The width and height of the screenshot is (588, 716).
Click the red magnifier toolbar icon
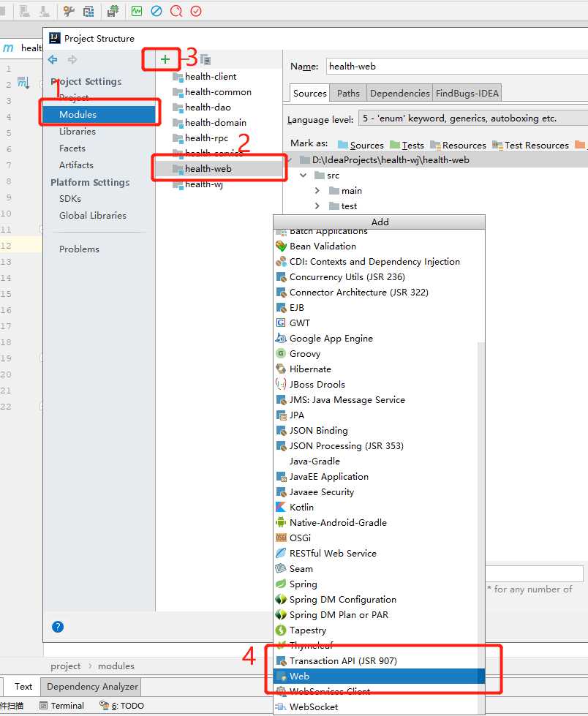coord(176,11)
